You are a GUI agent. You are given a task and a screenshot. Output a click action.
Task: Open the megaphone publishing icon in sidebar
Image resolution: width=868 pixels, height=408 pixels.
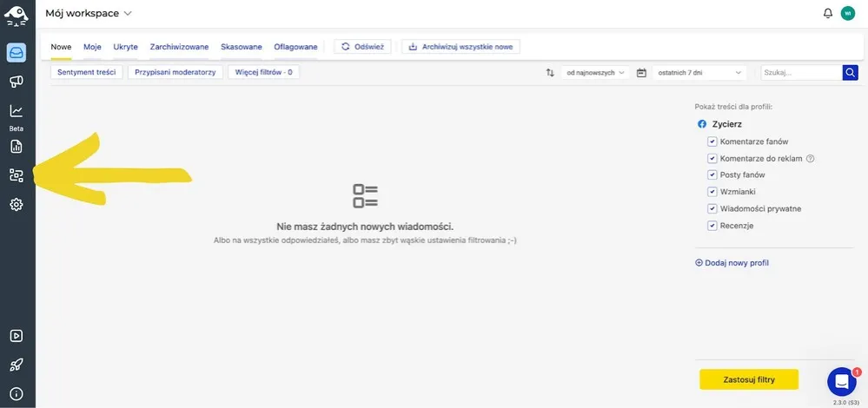click(x=16, y=82)
